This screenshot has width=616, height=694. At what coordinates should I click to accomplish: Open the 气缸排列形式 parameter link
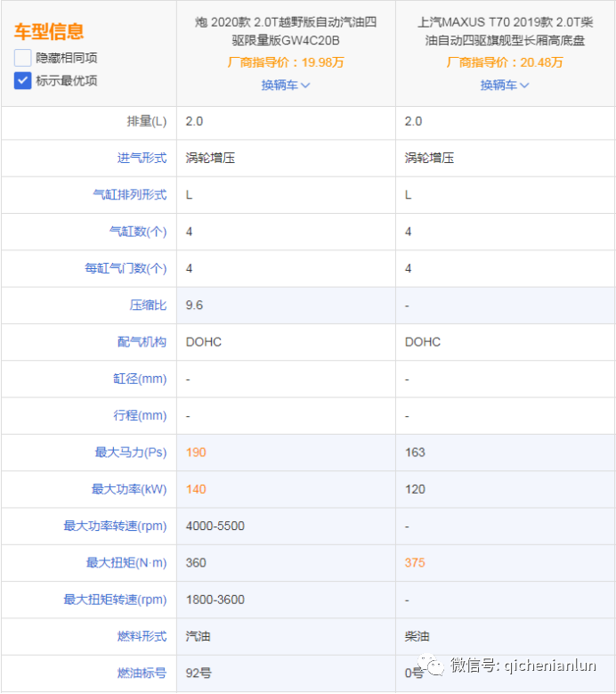(130, 195)
